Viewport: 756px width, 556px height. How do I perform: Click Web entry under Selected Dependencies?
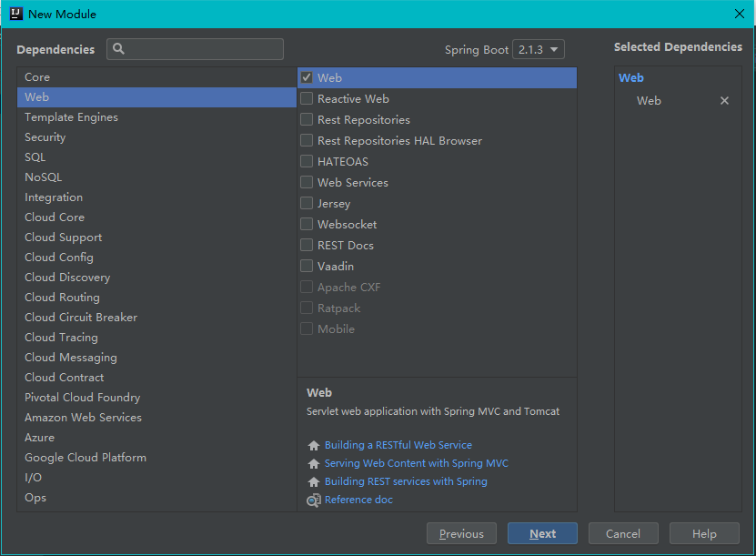pyautogui.click(x=649, y=101)
